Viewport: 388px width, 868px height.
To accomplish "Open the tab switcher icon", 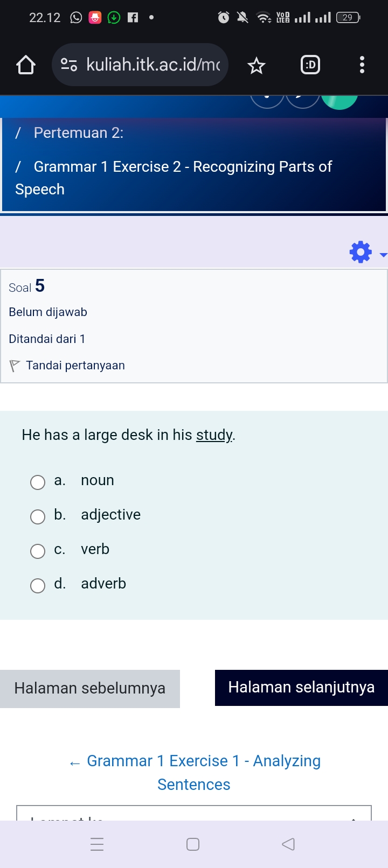I will (310, 65).
